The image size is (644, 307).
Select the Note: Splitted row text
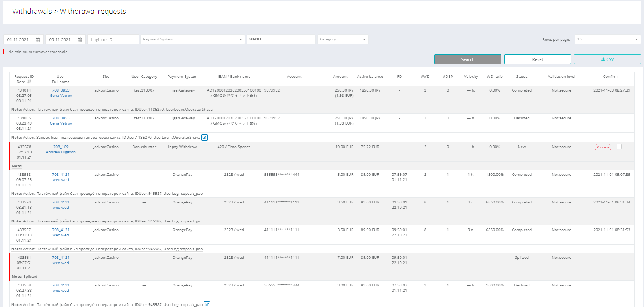tap(24, 277)
